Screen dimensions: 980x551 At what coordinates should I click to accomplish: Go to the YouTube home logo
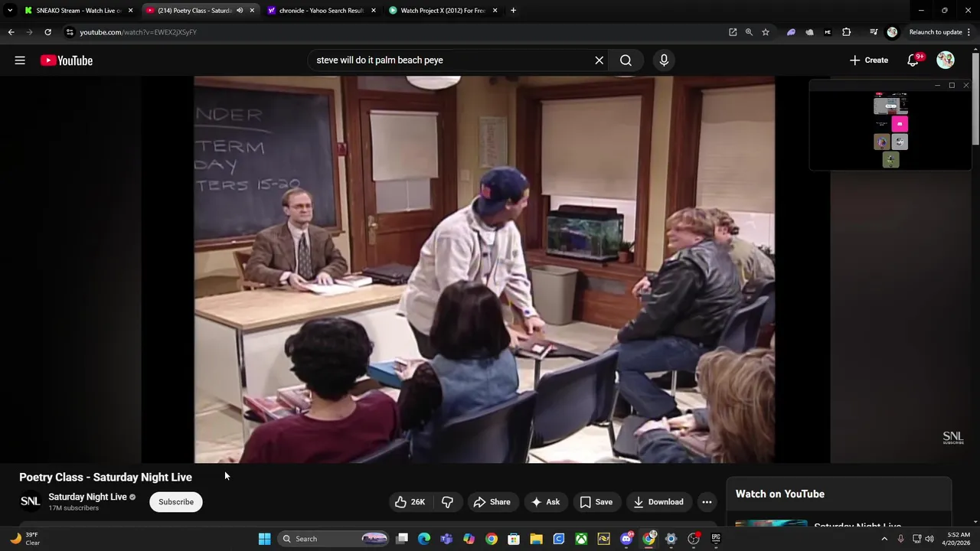(x=67, y=60)
